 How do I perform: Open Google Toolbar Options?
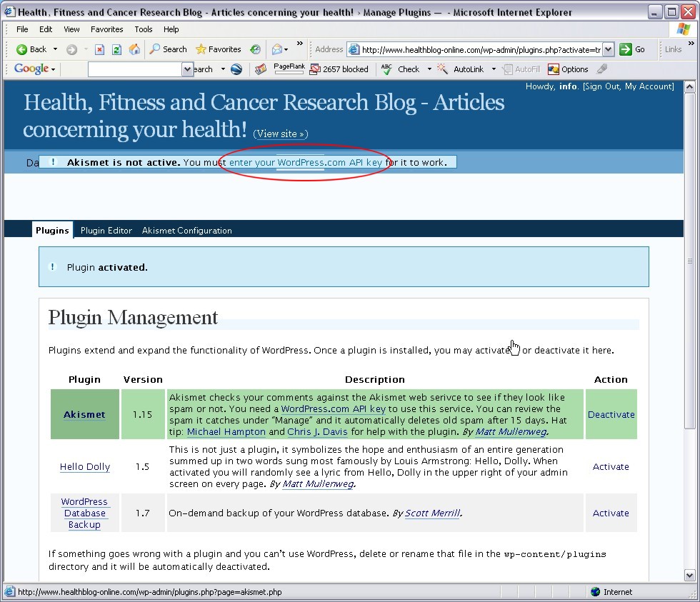pos(568,69)
